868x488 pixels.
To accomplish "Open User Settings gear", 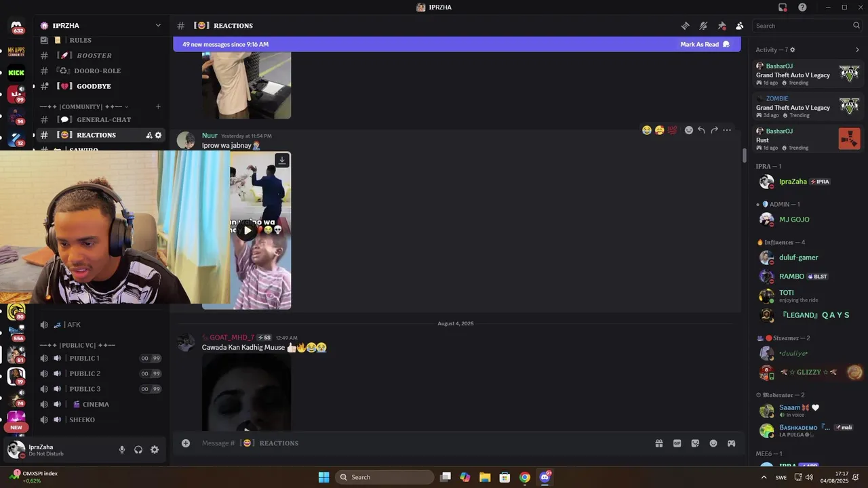I will click(155, 449).
